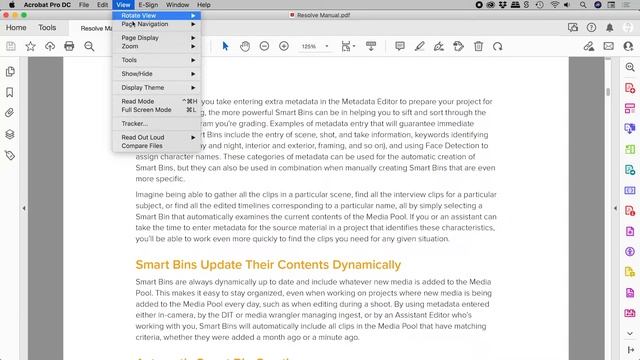Switch to the Tools tab
Screen dimensions: 640x360
click(x=47, y=28)
